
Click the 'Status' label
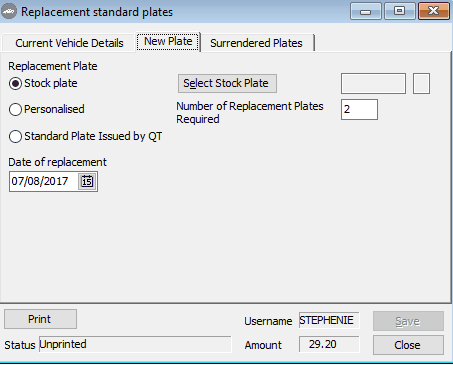pyautogui.click(x=20, y=345)
